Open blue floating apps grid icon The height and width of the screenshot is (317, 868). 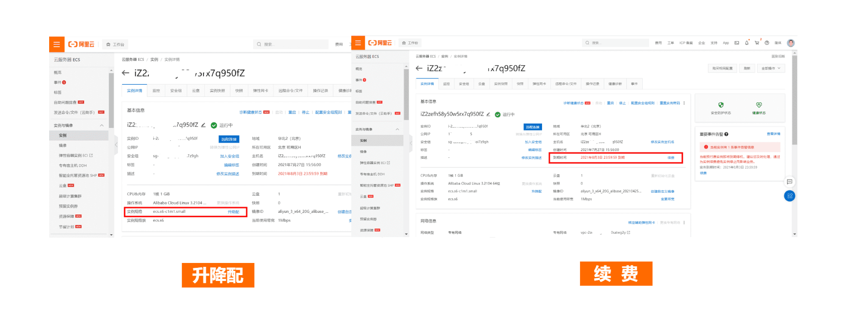(790, 196)
